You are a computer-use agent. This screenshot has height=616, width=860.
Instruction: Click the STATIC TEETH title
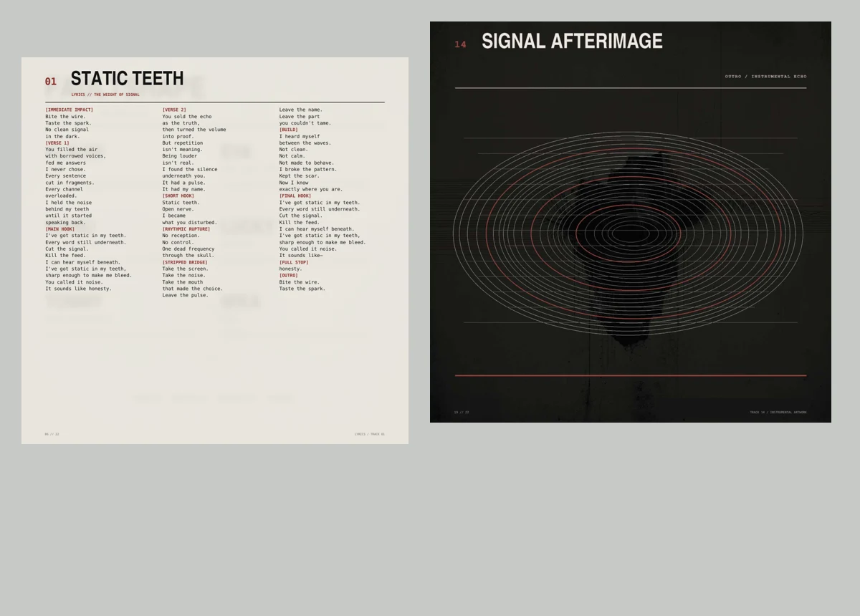(x=127, y=79)
